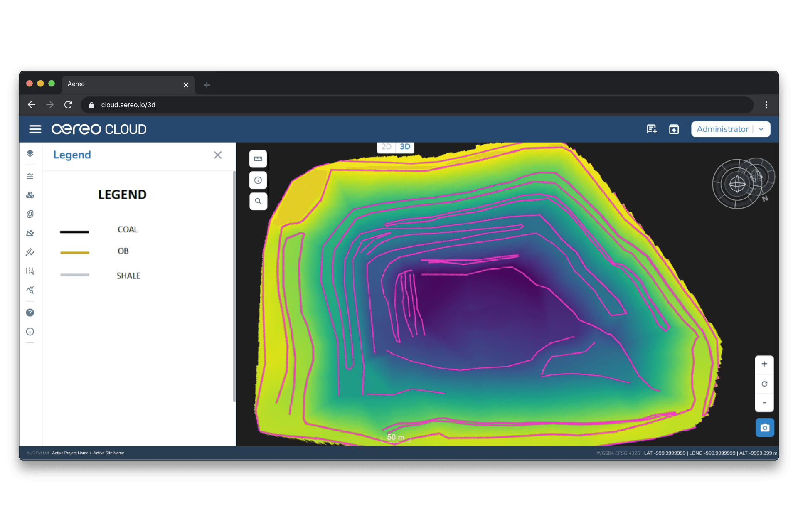798x532 pixels.
Task: Open the slope angle measurement tool
Action: pyautogui.click(x=30, y=233)
